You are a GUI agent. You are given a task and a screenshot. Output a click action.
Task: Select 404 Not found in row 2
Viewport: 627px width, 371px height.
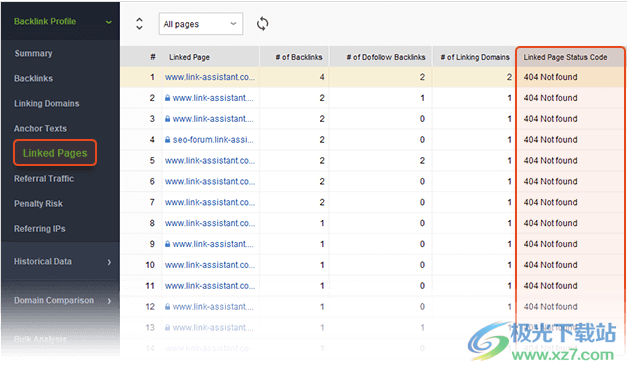coord(550,98)
